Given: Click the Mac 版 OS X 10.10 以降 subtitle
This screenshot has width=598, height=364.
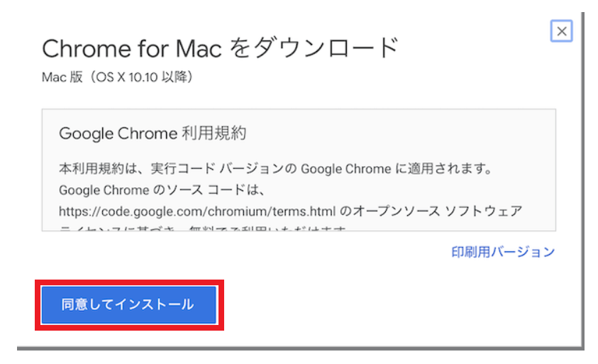Looking at the screenshot, I should tap(117, 77).
